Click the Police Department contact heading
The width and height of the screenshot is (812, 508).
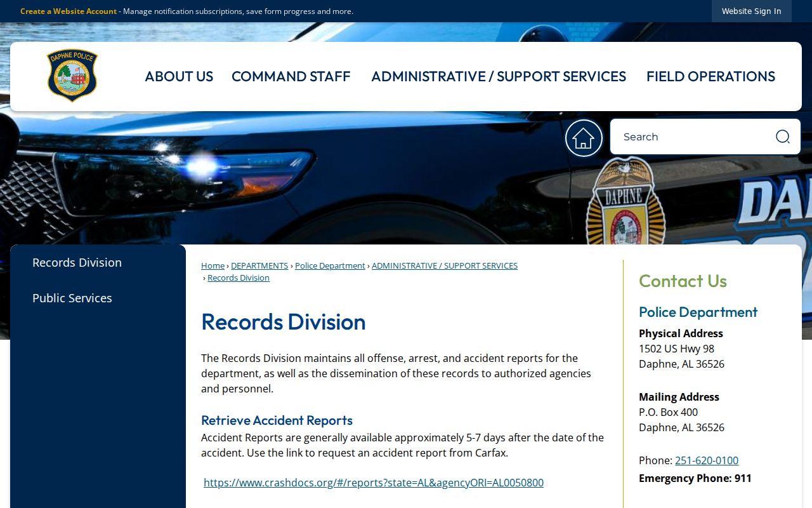[x=698, y=312]
